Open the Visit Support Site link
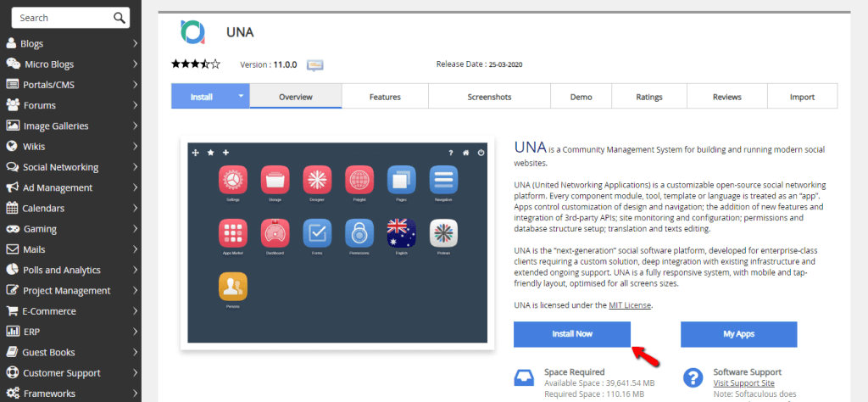The height and width of the screenshot is (402, 868). (x=743, y=383)
